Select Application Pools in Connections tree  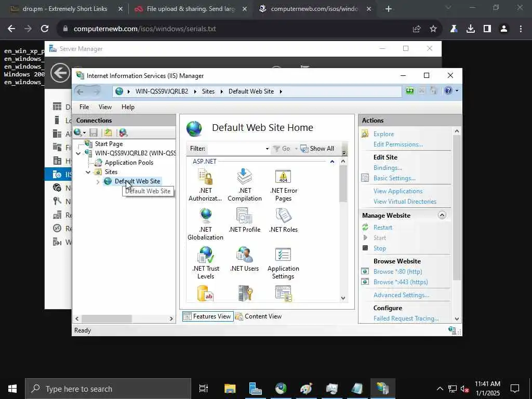coord(129,163)
